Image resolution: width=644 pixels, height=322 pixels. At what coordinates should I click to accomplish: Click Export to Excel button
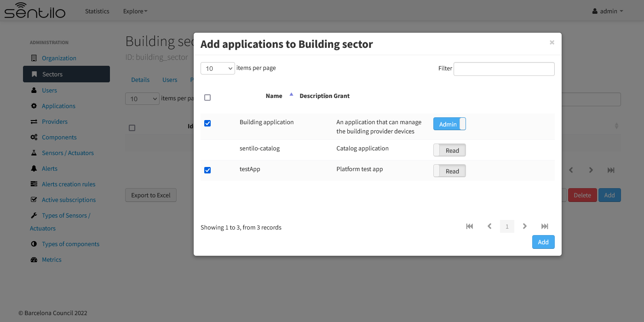pyautogui.click(x=151, y=195)
